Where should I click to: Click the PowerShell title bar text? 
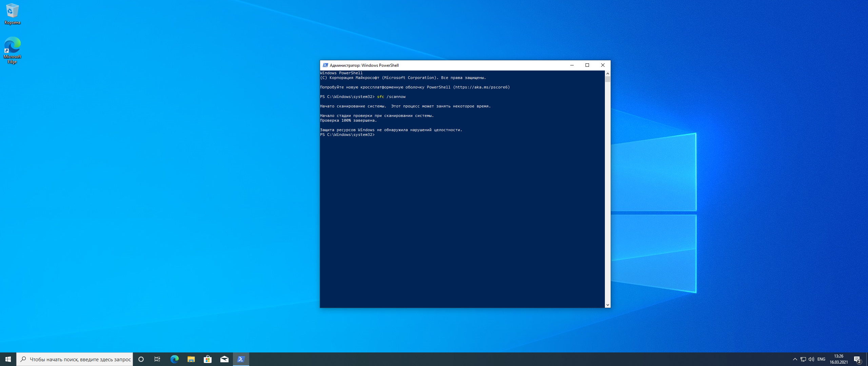tap(364, 65)
